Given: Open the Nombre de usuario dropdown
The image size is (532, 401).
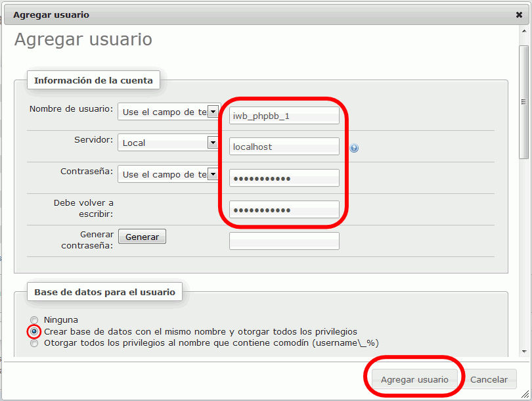Looking at the screenshot, I should pyautogui.click(x=169, y=111).
